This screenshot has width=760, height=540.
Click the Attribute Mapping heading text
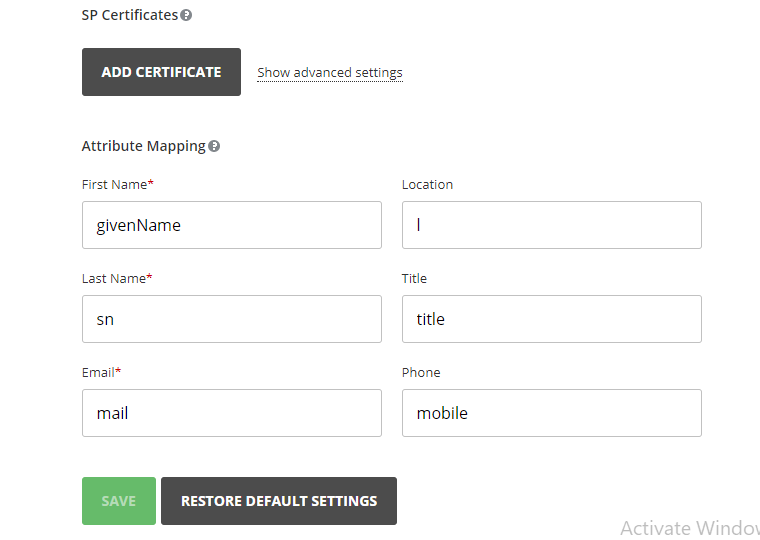click(x=143, y=146)
